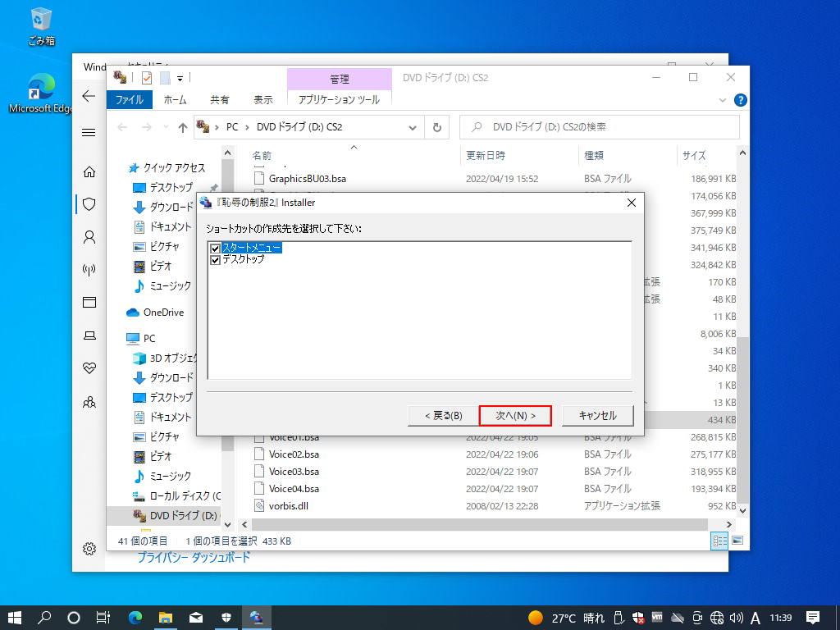Screen dimensions: 840x630
Task: Click the properties icon in title bar
Action: (x=147, y=78)
